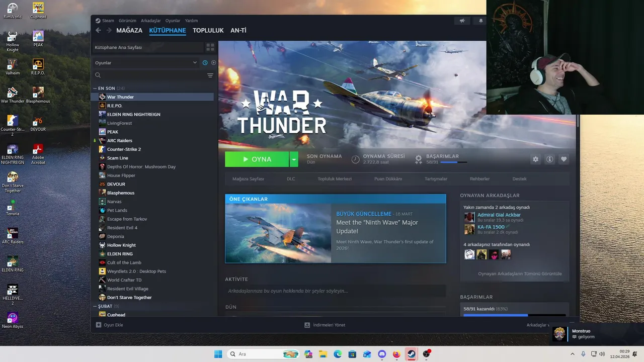Open Adobe Acrobat desktop shortcut
This screenshot has width=644, height=362.
coord(38,154)
